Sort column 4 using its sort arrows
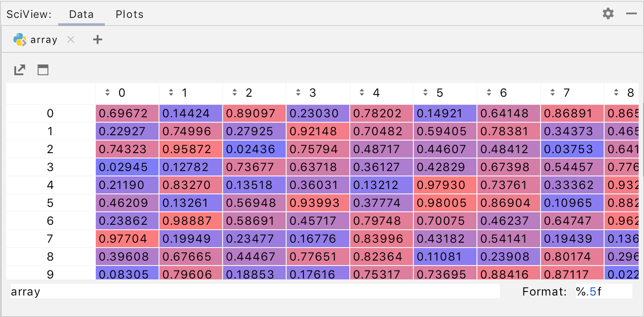 pos(361,93)
